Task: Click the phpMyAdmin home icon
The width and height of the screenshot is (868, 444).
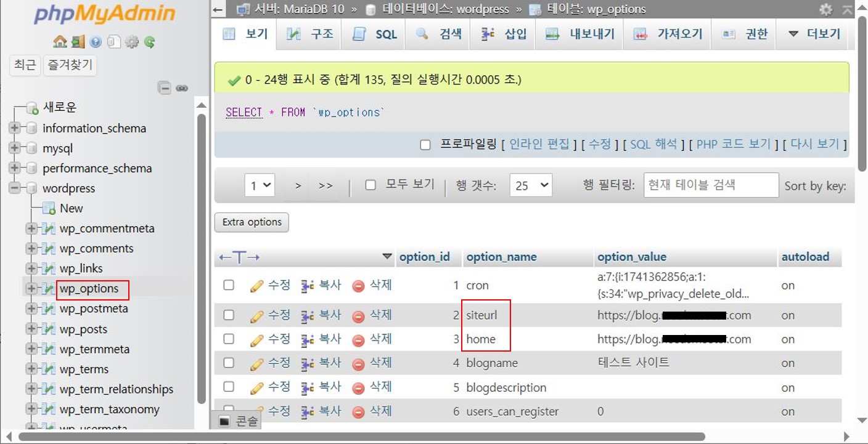Action: 60,42
